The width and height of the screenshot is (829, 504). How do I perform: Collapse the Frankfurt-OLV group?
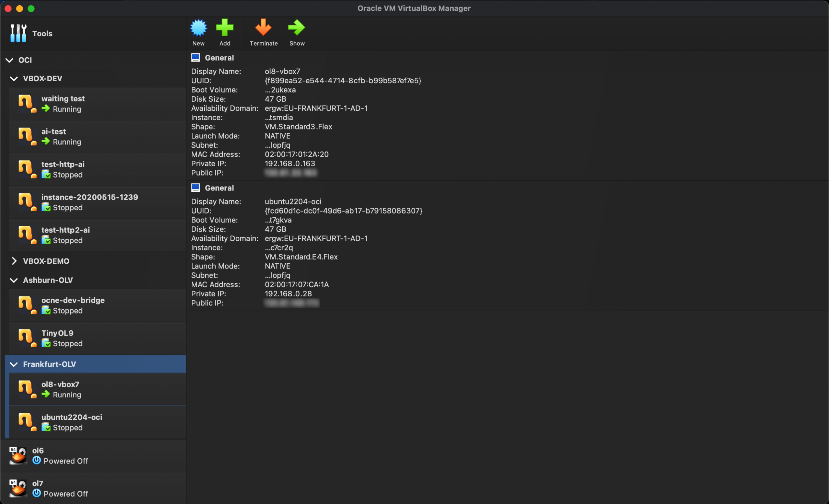click(x=14, y=364)
